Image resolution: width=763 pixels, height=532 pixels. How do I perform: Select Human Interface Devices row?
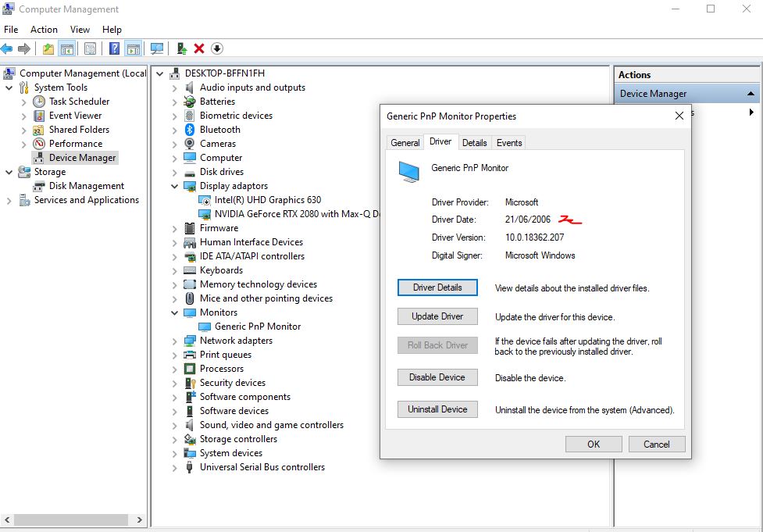(251, 242)
